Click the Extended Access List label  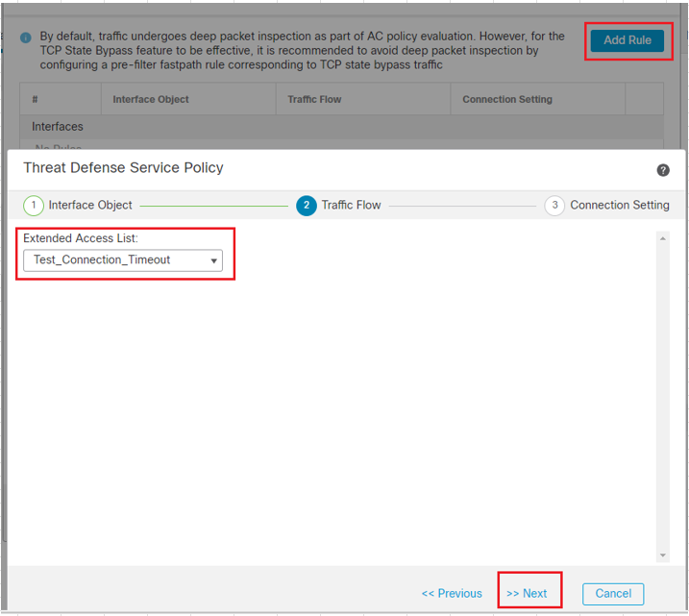[x=81, y=238]
